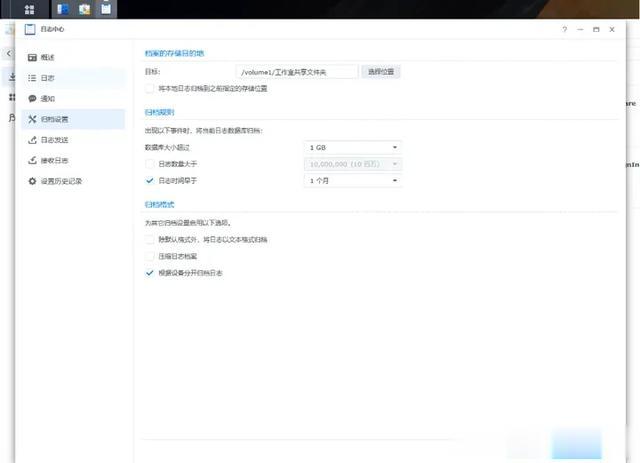Click the blue Control Panel taskbar icon

tap(62, 9)
